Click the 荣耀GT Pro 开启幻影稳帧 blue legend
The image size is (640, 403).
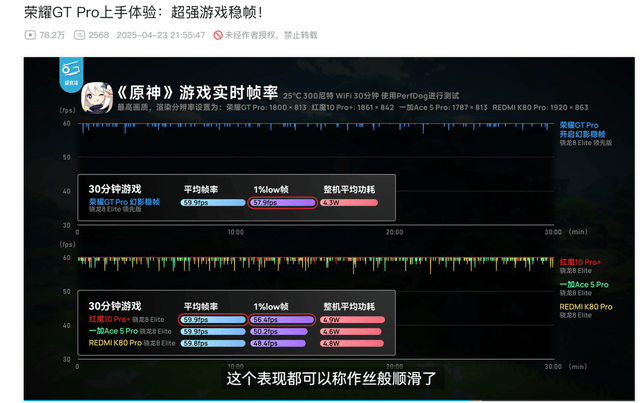(582, 130)
